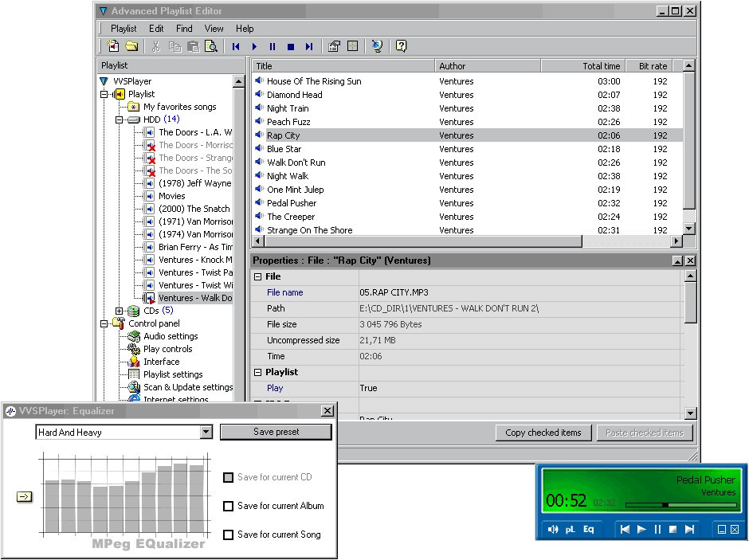
Task: Click the Pause toolbar button
Action: pos(273,47)
